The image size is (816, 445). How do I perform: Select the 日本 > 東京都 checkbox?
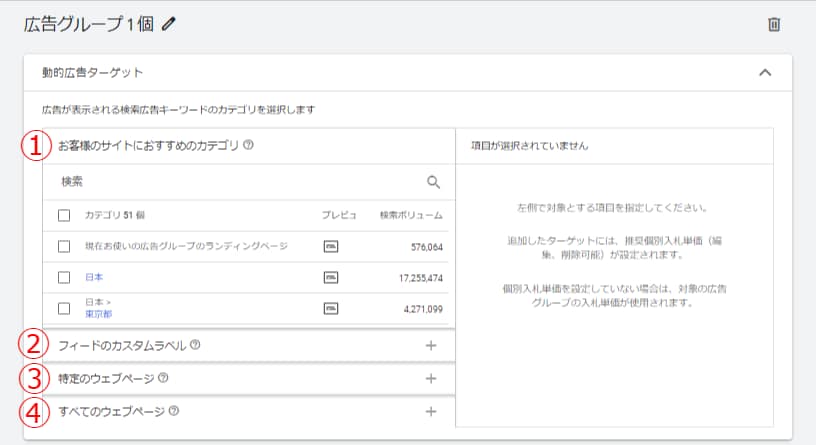[x=65, y=308]
